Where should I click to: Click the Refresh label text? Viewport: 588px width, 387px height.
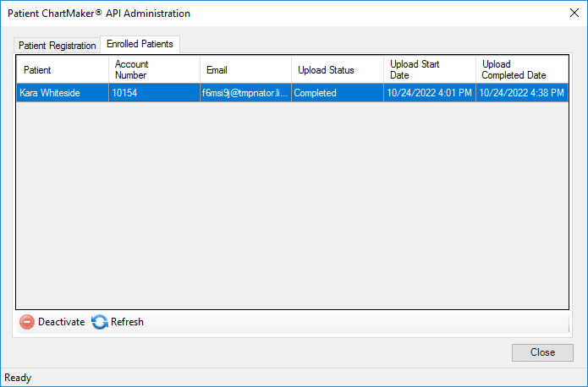click(127, 322)
